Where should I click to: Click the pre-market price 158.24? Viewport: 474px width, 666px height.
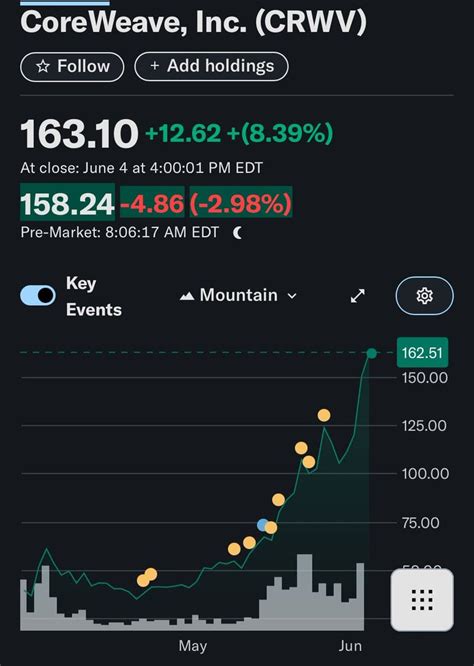[x=68, y=204]
